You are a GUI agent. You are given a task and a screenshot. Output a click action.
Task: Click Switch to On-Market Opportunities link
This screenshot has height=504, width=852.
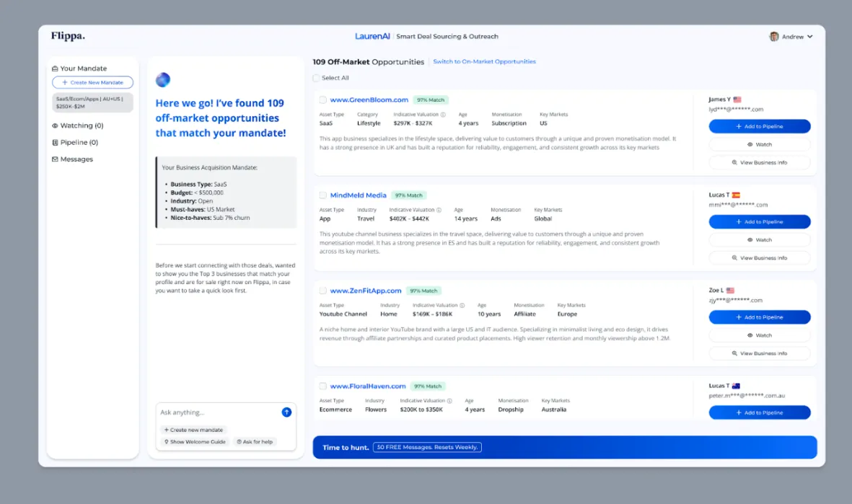pyautogui.click(x=484, y=62)
